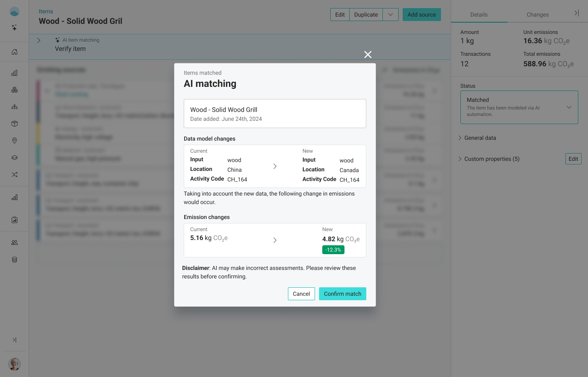Click the report clipboard chart icon
Screen dimensions: 588x377
pyautogui.click(x=15, y=219)
